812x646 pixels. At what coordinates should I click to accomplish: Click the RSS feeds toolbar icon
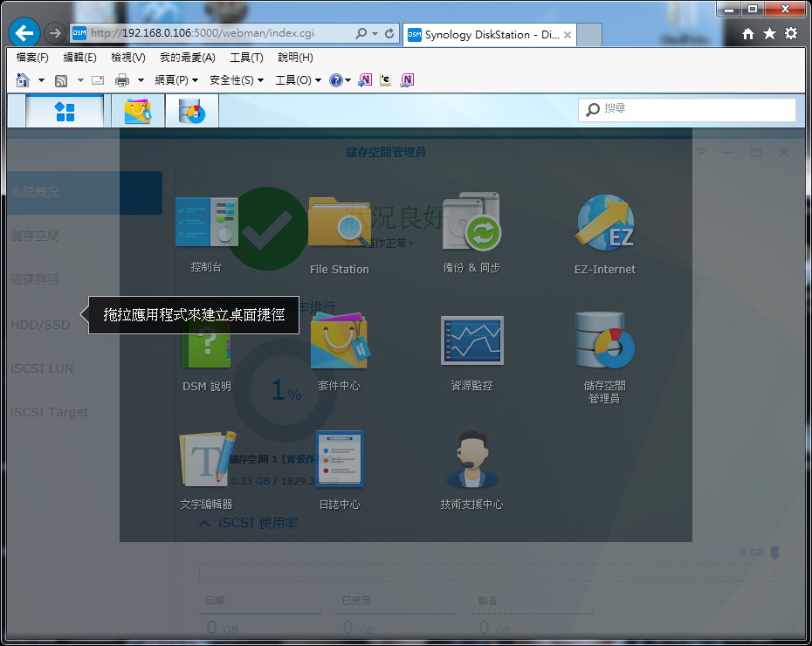61,80
